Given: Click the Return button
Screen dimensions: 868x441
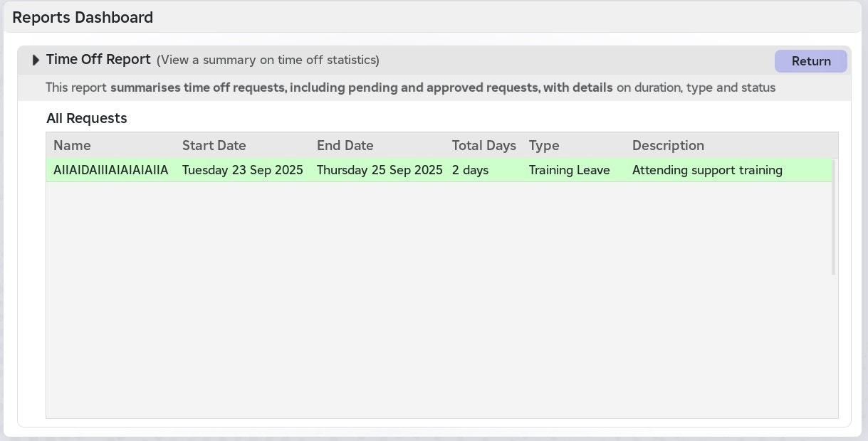Looking at the screenshot, I should (x=811, y=61).
